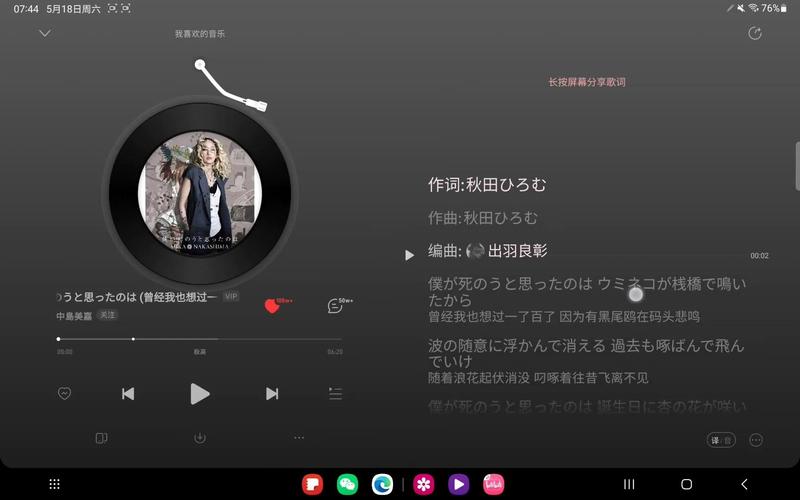Toggle the red heart like button
This screenshot has width=800, height=500.
[272, 306]
